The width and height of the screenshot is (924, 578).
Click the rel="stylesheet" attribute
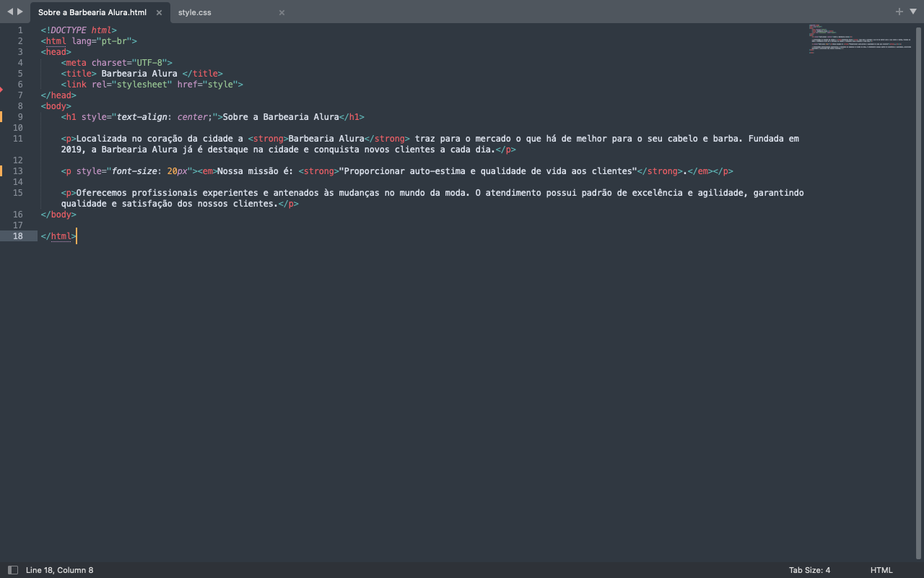pyautogui.click(x=132, y=85)
